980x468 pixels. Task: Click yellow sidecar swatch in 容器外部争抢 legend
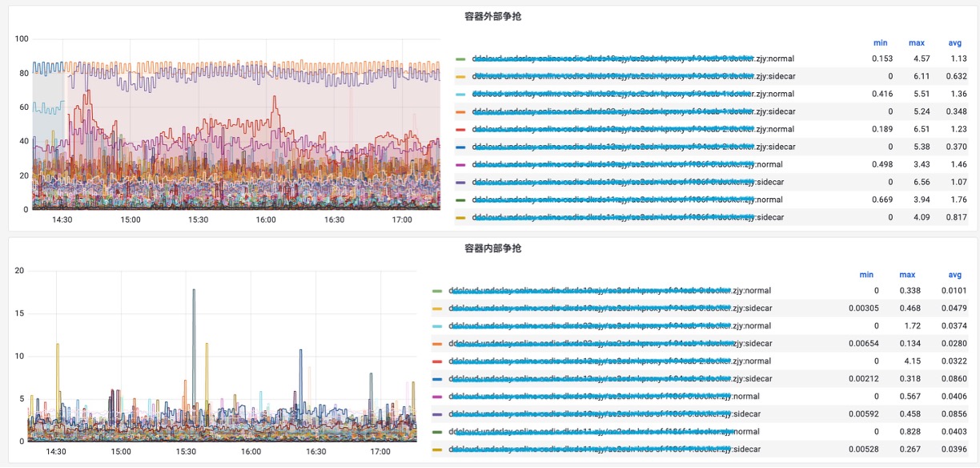(x=460, y=77)
